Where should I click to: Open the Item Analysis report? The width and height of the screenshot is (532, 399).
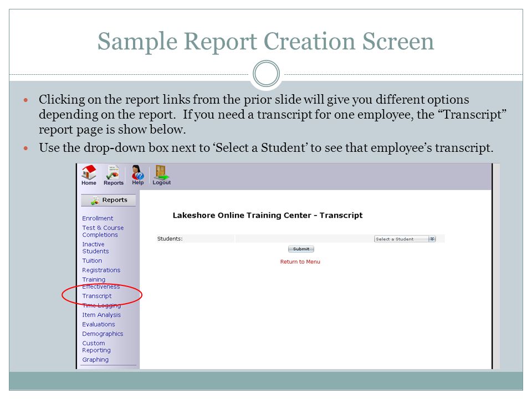pyautogui.click(x=101, y=315)
